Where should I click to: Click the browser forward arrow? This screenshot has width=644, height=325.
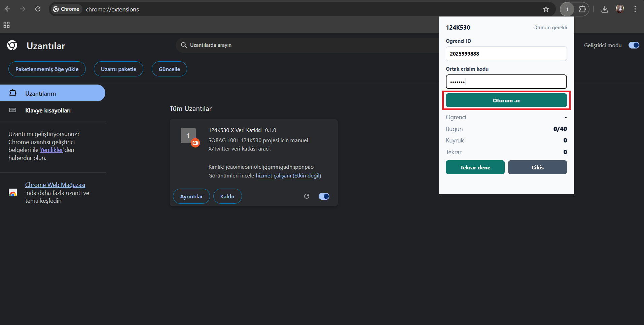(23, 9)
